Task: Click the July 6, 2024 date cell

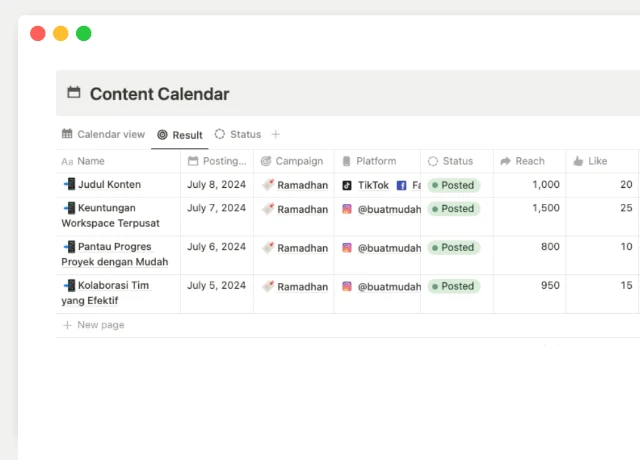Action: [216, 247]
